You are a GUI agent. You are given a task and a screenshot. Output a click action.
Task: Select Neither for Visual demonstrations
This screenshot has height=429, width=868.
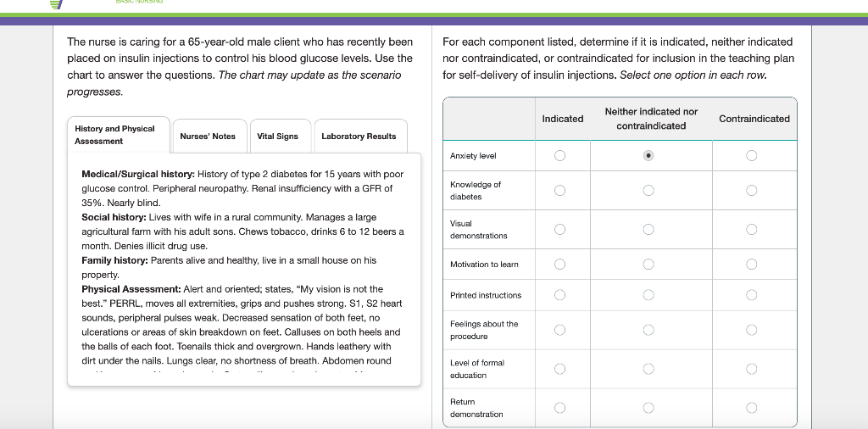pyautogui.click(x=648, y=229)
